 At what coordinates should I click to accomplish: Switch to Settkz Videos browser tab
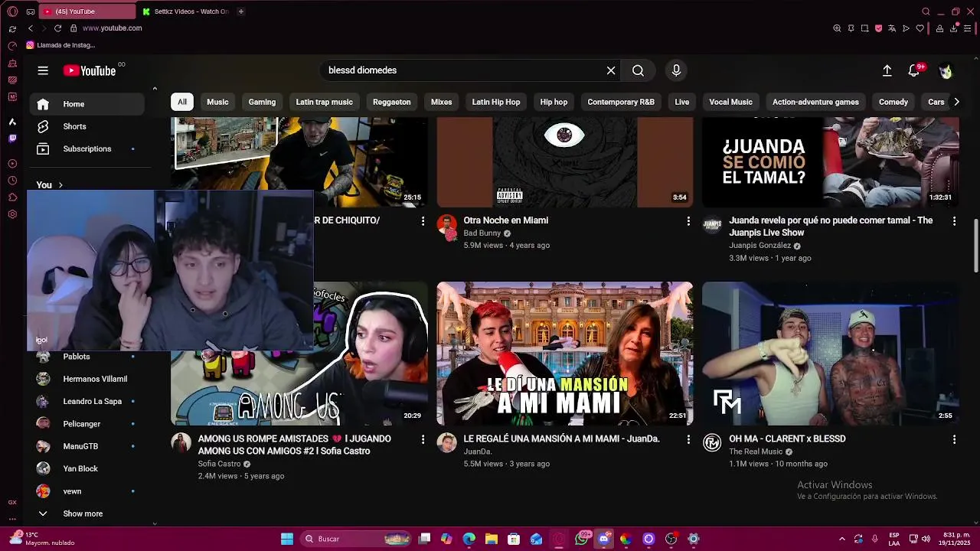[185, 11]
